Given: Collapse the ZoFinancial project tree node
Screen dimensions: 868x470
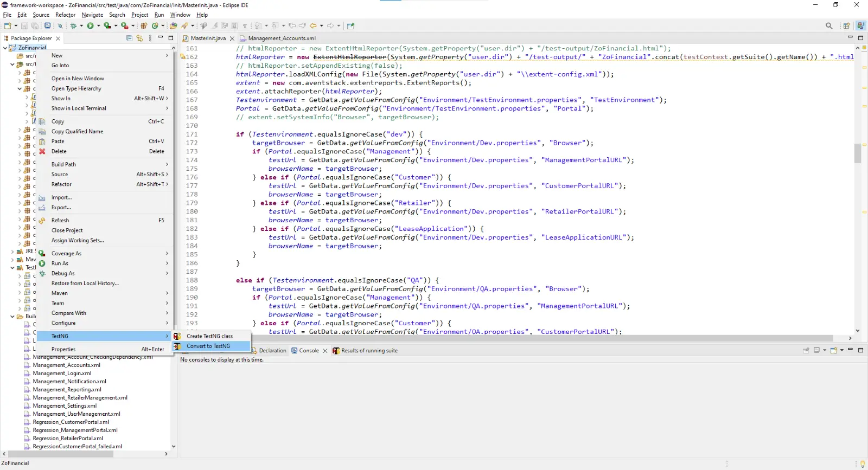Looking at the screenshot, I should pyautogui.click(x=5, y=48).
